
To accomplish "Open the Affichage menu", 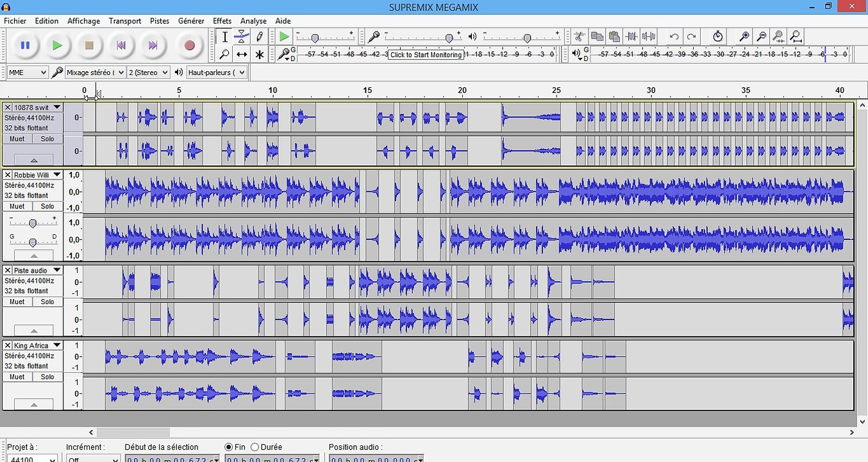I will (x=84, y=21).
